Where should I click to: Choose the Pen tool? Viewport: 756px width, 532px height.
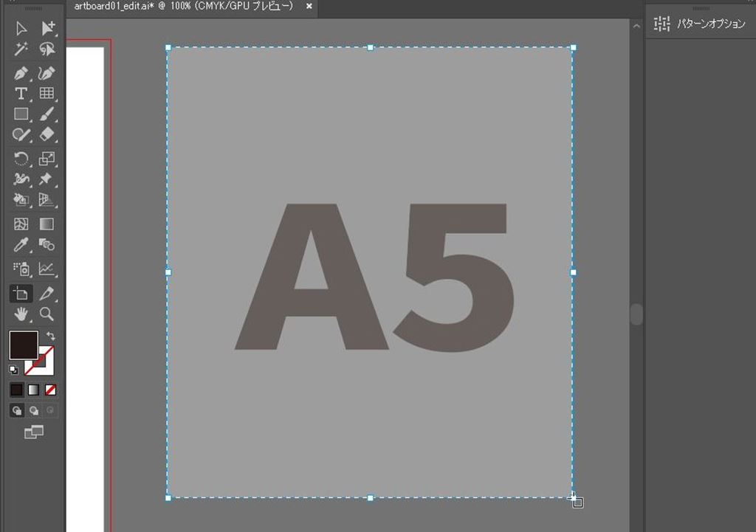click(x=21, y=74)
